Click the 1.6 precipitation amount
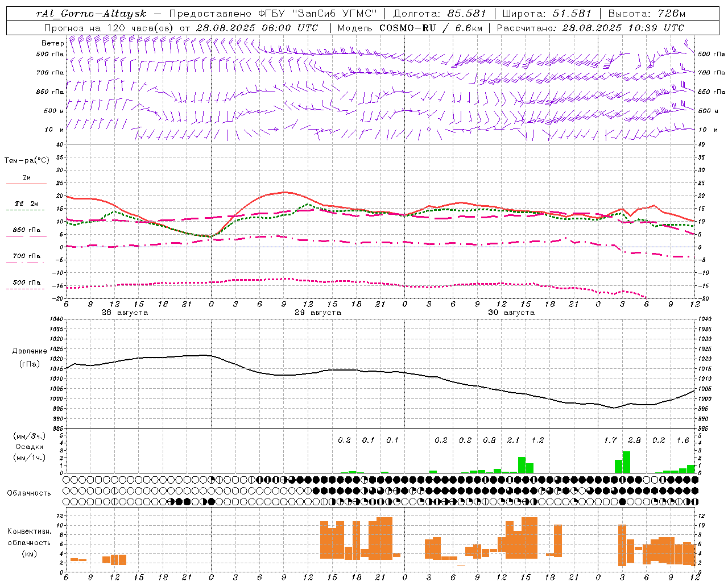Image resolution: width=728 pixels, height=582 pixels. 682,440
